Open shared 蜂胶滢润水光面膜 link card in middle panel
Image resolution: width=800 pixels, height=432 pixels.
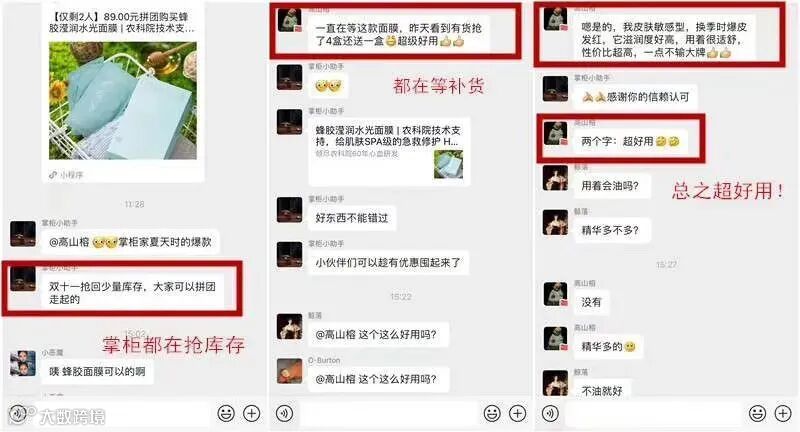pyautogui.click(x=389, y=152)
